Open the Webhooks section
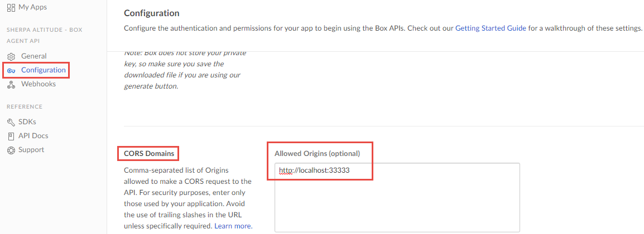This screenshot has width=644, height=234. point(38,84)
